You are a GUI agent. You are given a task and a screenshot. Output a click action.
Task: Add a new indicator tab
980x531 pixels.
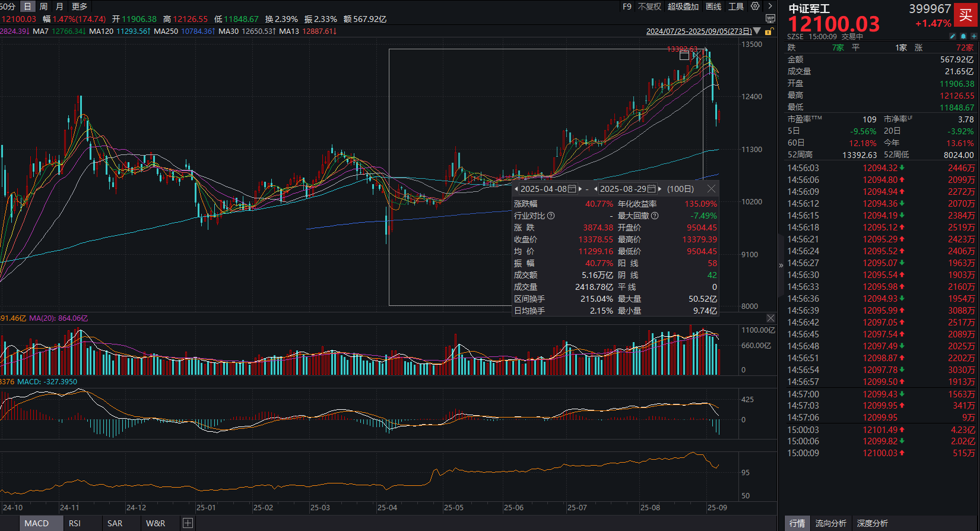(188, 523)
